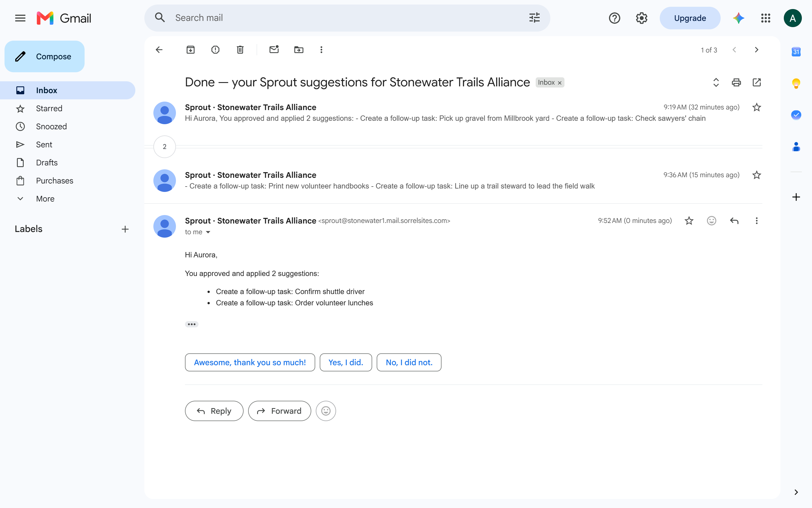This screenshot has width=812, height=508.
Task: Add emoji reaction on 9:52 AM message
Action: [711, 221]
